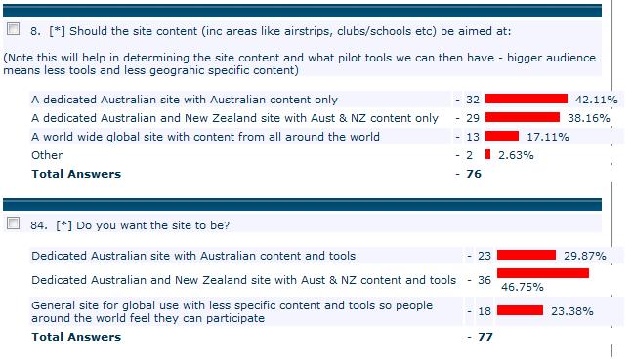Click the 46.75% percentage label
Image resolution: width=632 pixels, height=364 pixels.
tap(522, 287)
